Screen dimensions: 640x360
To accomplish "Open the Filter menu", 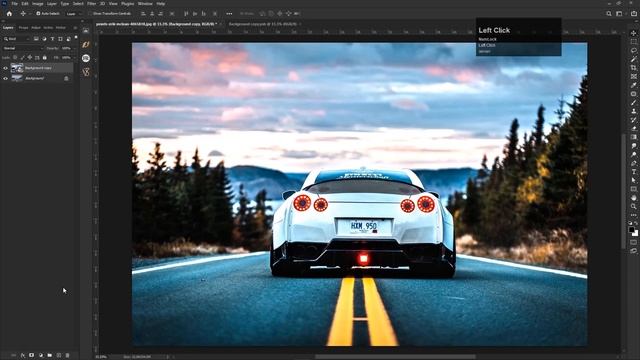I will tap(92, 4).
